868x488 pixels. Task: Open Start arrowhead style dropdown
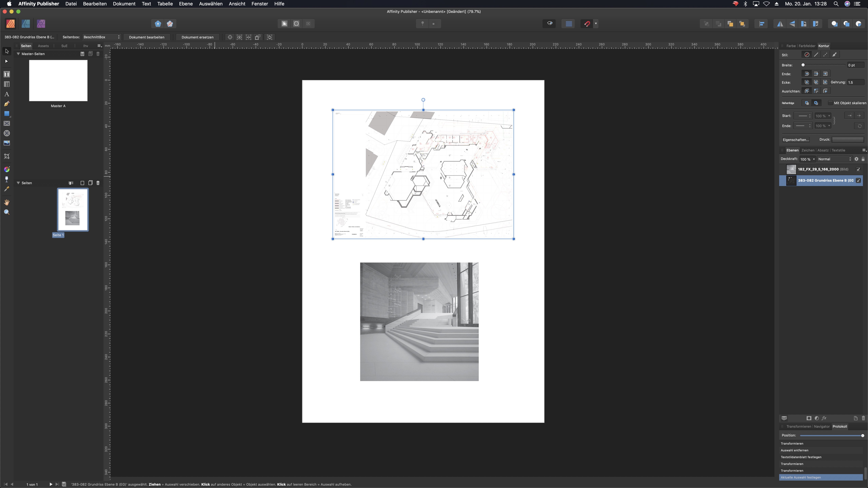click(x=803, y=116)
